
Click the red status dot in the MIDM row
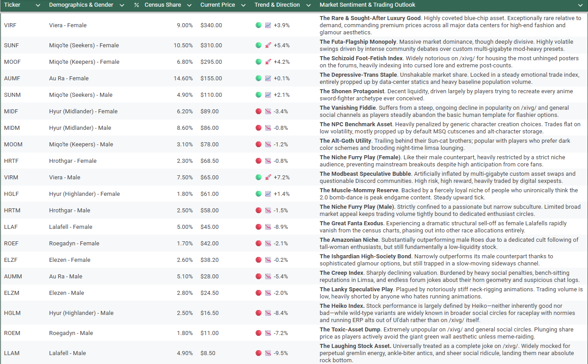[x=259, y=128]
